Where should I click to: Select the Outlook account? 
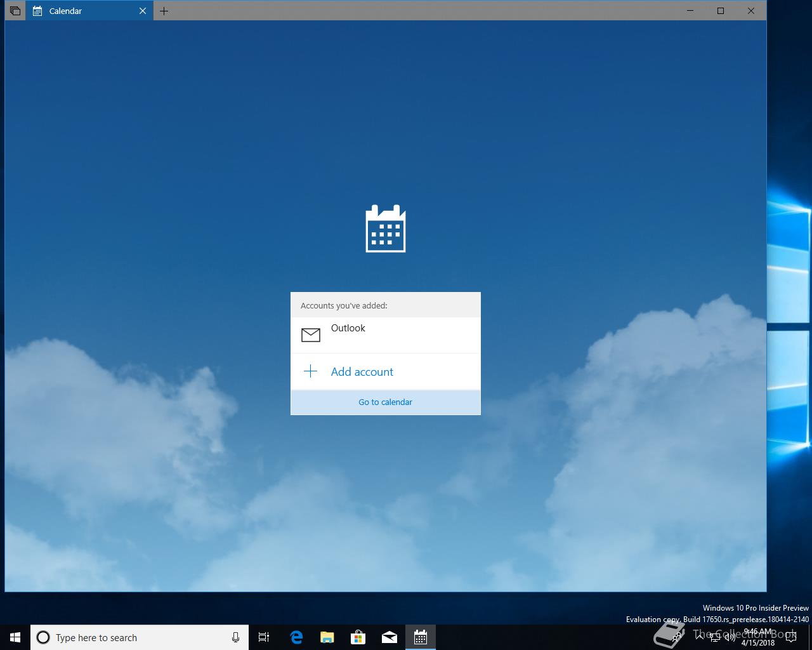point(386,335)
